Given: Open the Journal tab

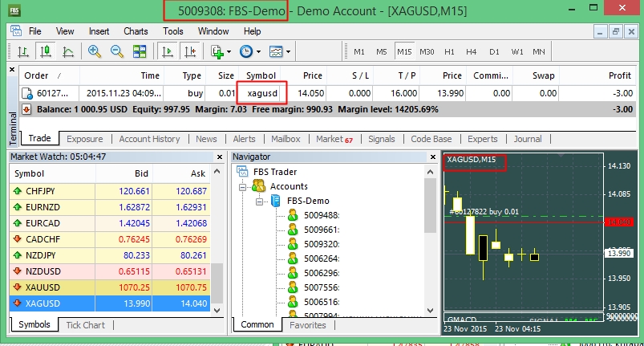Looking at the screenshot, I should pyautogui.click(x=528, y=139).
